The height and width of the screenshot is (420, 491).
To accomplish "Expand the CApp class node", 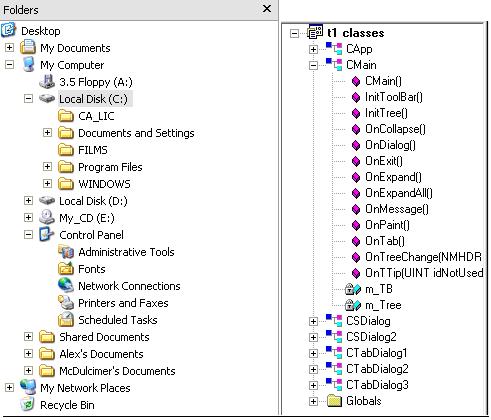I will [x=313, y=49].
